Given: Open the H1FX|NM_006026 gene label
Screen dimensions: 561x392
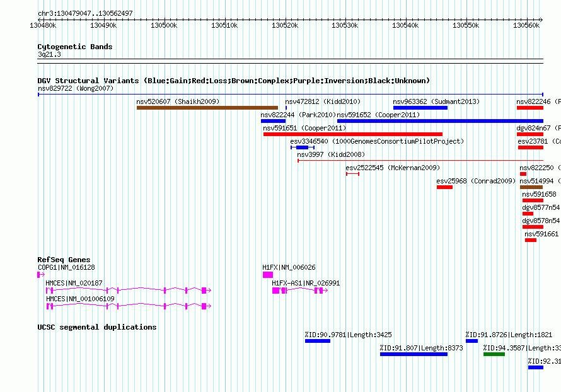Looking at the screenshot, I should point(289,267).
